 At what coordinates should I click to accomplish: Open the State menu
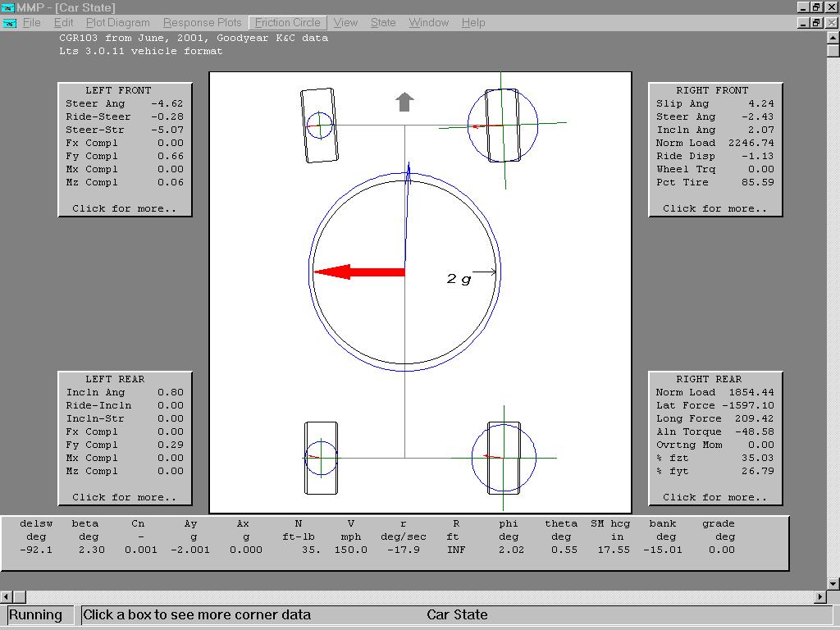click(x=383, y=22)
